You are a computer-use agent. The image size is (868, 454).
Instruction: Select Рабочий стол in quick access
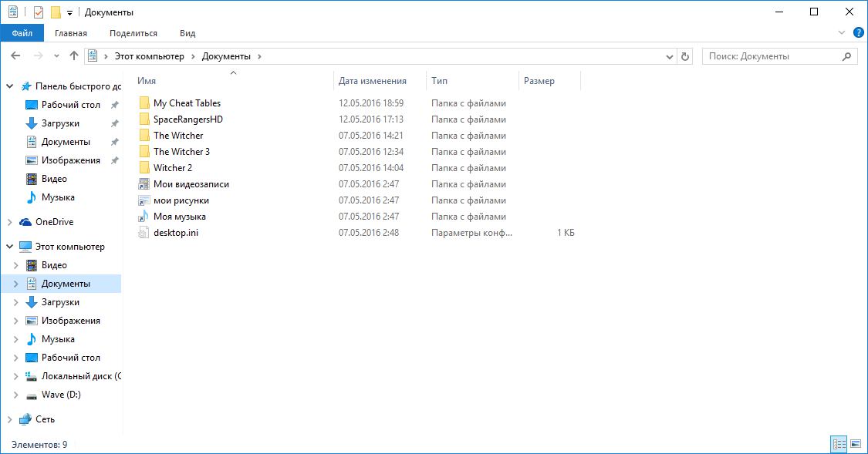(71, 105)
